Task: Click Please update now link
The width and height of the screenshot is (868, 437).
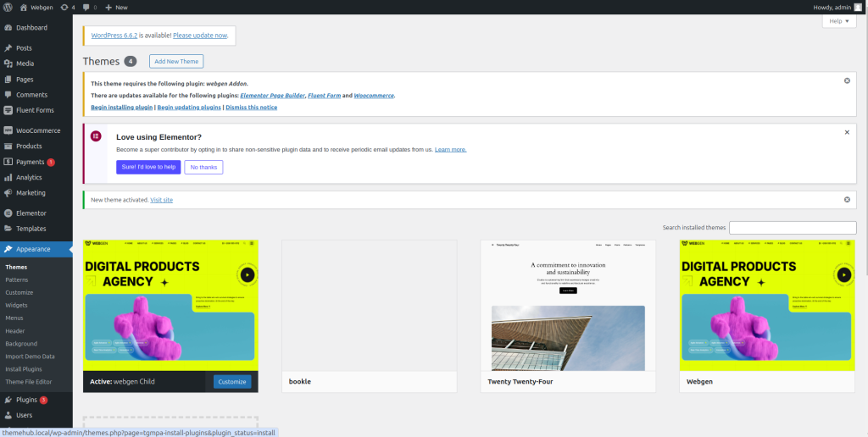Action: (200, 35)
